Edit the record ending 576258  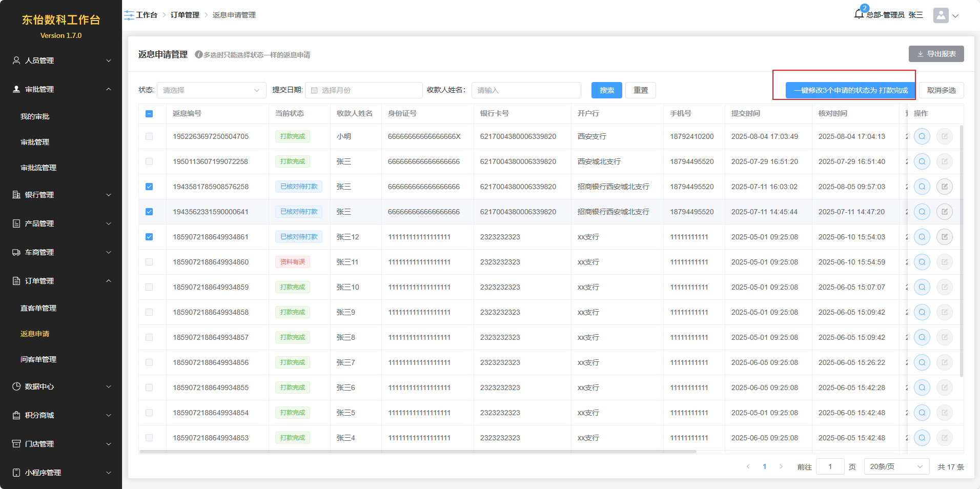point(944,187)
